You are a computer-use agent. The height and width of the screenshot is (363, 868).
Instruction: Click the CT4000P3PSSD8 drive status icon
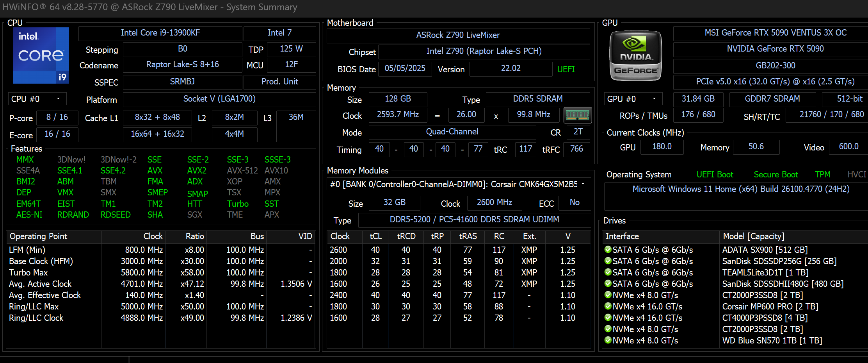pos(608,317)
